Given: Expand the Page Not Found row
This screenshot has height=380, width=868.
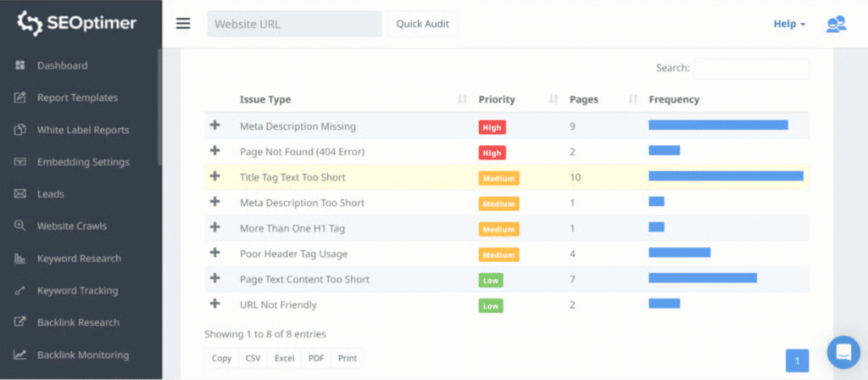Looking at the screenshot, I should tap(214, 152).
